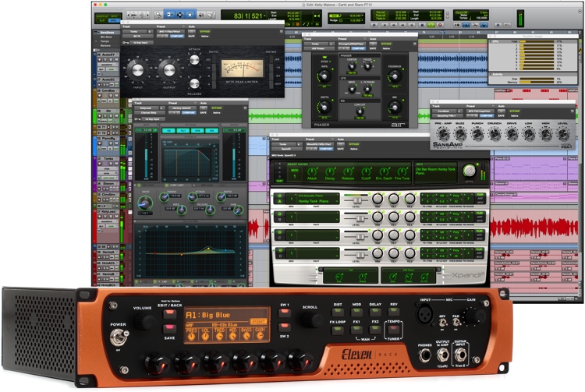Viewport: 585px width, 392px height.
Task: Toggle the Sync button in AIR Phaser
Action: point(324,58)
